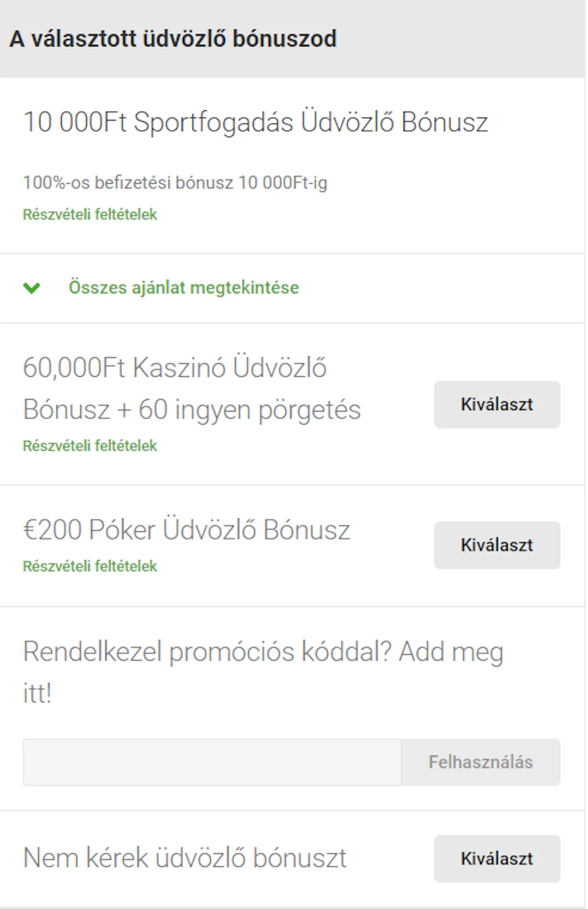Focus the promotional code input field
Viewport: 588px width, 909px height.
212,762
